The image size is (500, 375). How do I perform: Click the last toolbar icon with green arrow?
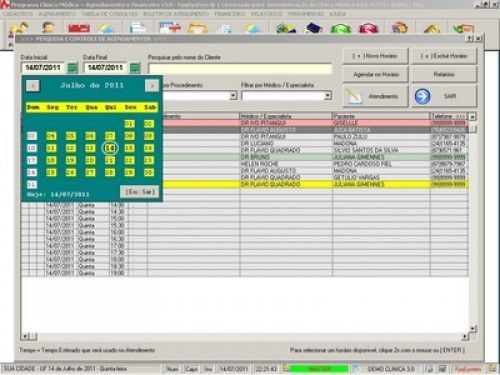(463, 29)
